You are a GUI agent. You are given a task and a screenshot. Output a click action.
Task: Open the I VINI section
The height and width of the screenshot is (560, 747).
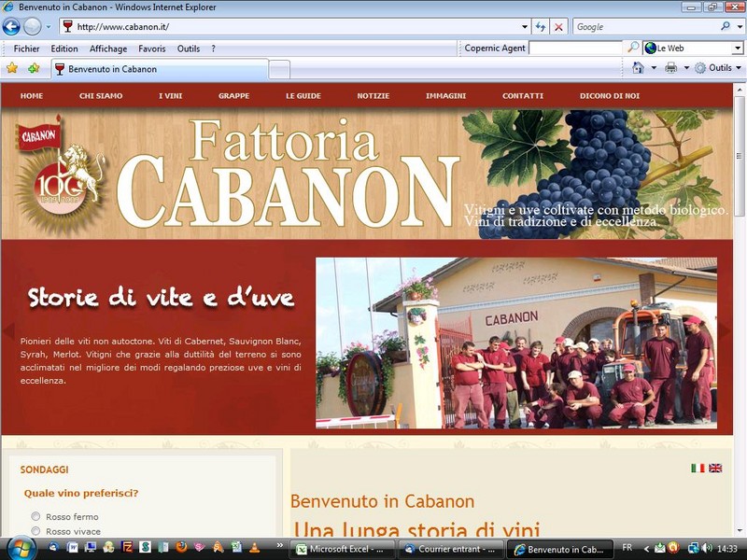click(x=170, y=96)
